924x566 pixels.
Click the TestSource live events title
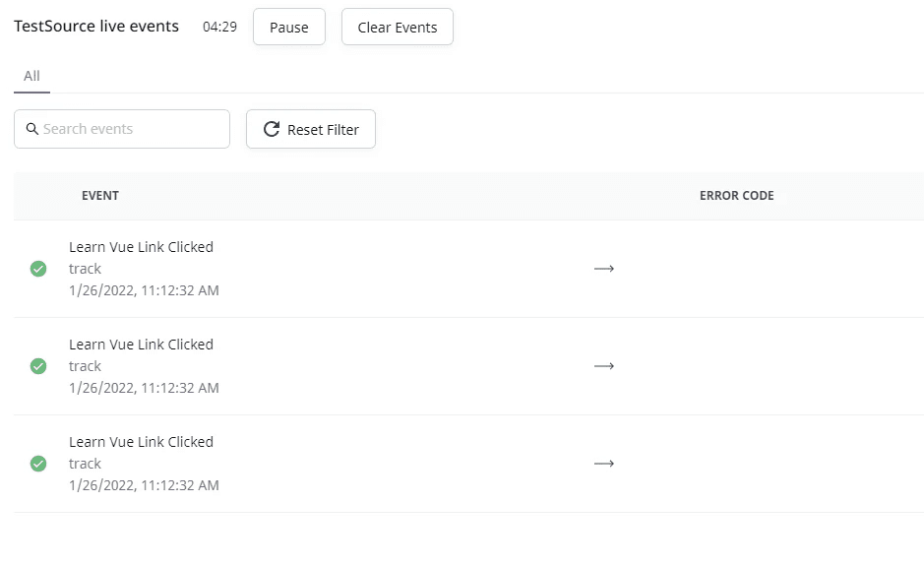(96, 27)
